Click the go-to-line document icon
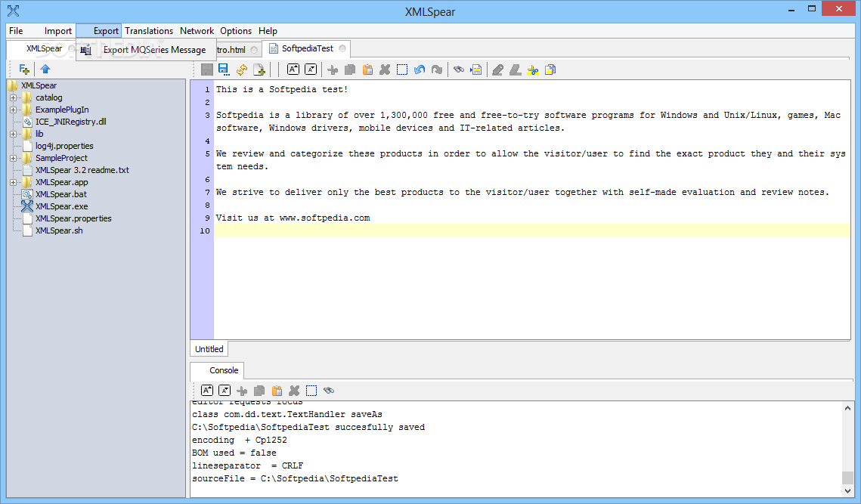The width and height of the screenshot is (861, 504). 476,70
